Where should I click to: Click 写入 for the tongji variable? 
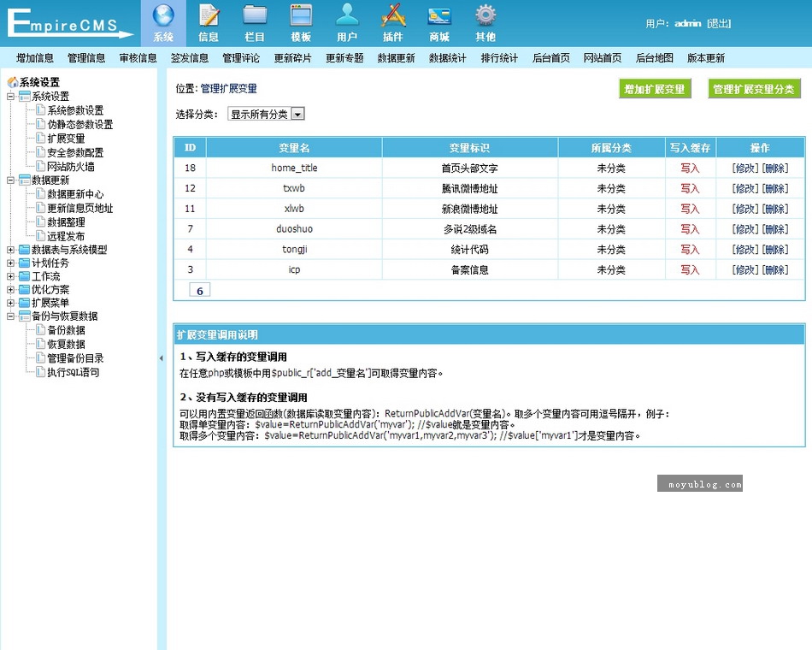click(x=690, y=250)
